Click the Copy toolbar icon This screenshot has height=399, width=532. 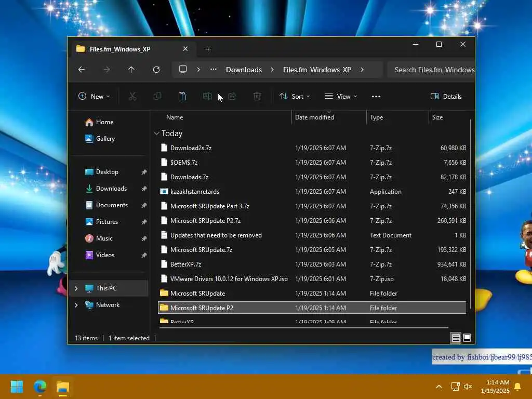[x=157, y=96]
